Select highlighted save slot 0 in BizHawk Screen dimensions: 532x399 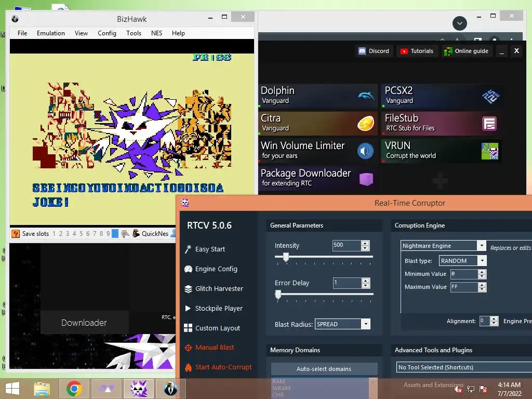115,234
